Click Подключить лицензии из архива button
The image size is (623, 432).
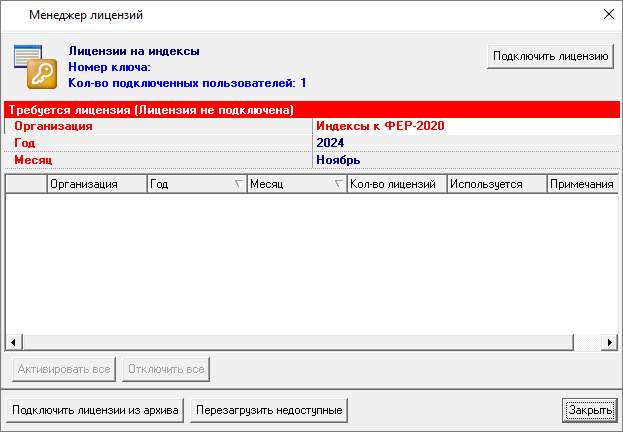(x=95, y=410)
